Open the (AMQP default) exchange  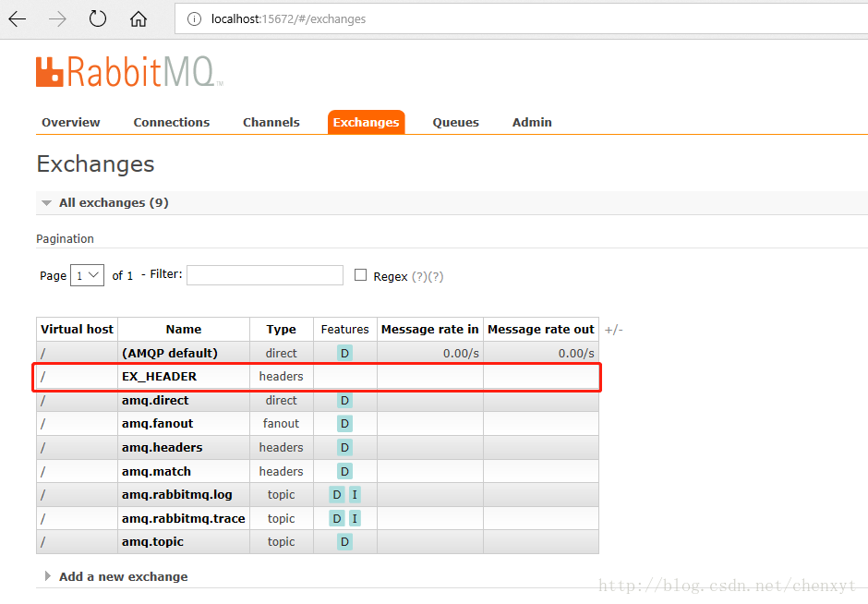click(x=169, y=353)
